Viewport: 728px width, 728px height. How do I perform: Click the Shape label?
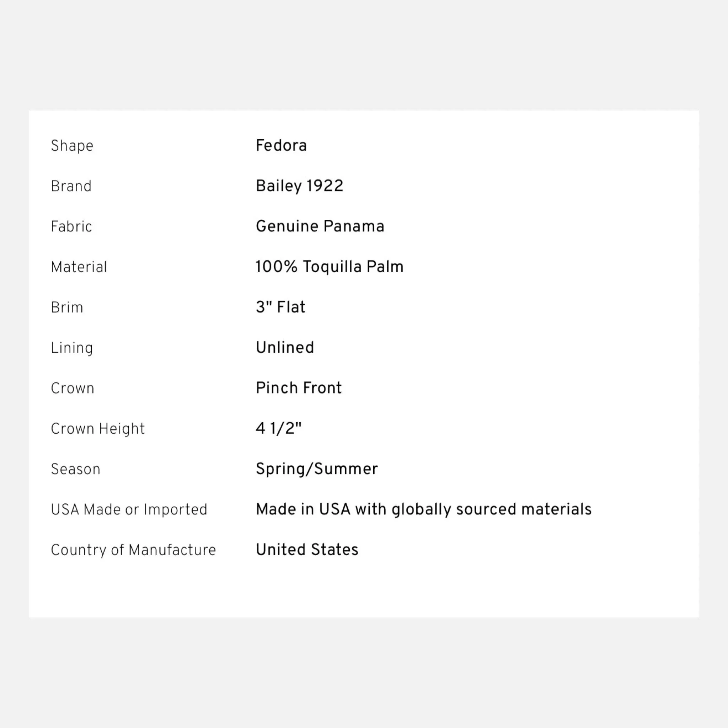(72, 146)
